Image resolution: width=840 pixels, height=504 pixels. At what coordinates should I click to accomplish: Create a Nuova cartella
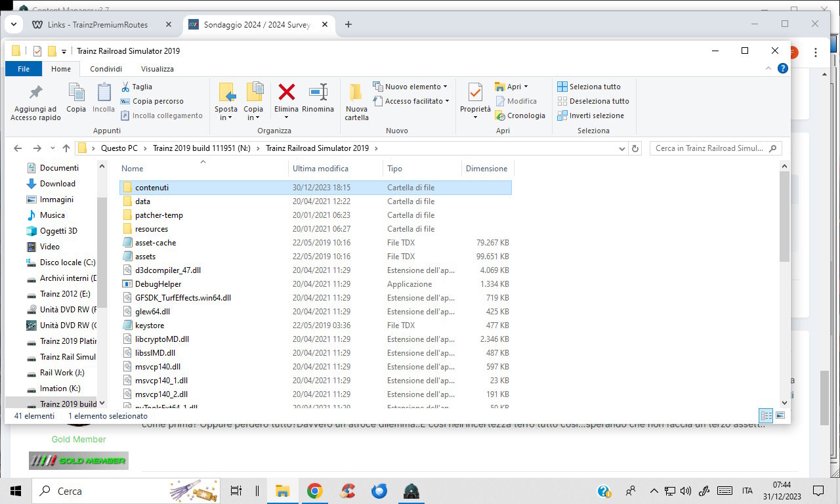(356, 102)
